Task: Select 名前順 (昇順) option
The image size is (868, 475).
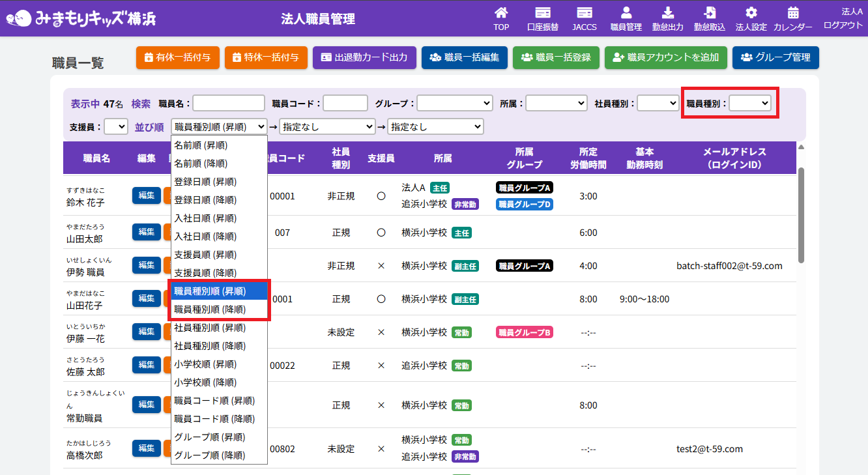Action: pyautogui.click(x=219, y=145)
